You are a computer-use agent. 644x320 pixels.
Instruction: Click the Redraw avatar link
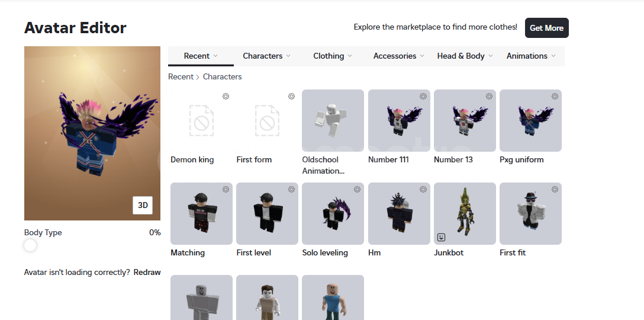coord(147,272)
